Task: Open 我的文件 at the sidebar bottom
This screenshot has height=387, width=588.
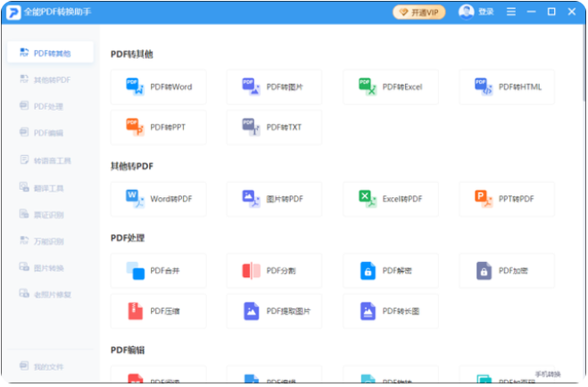Action: coord(50,367)
